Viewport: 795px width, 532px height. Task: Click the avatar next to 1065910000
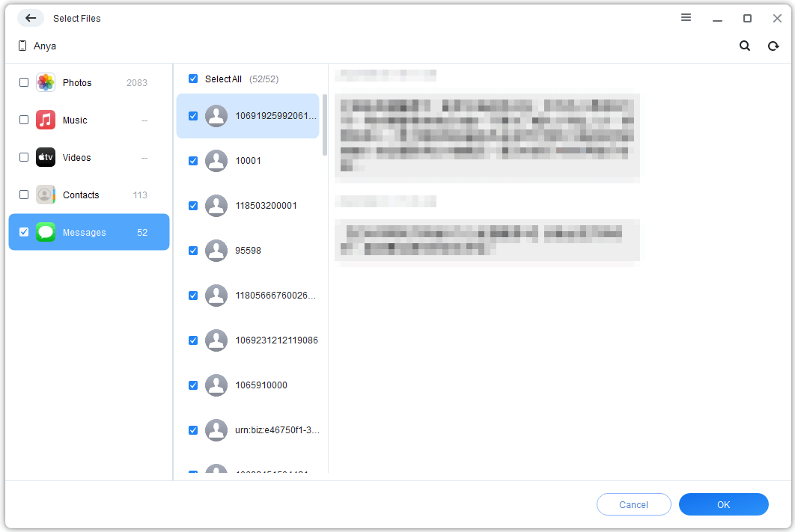216,385
